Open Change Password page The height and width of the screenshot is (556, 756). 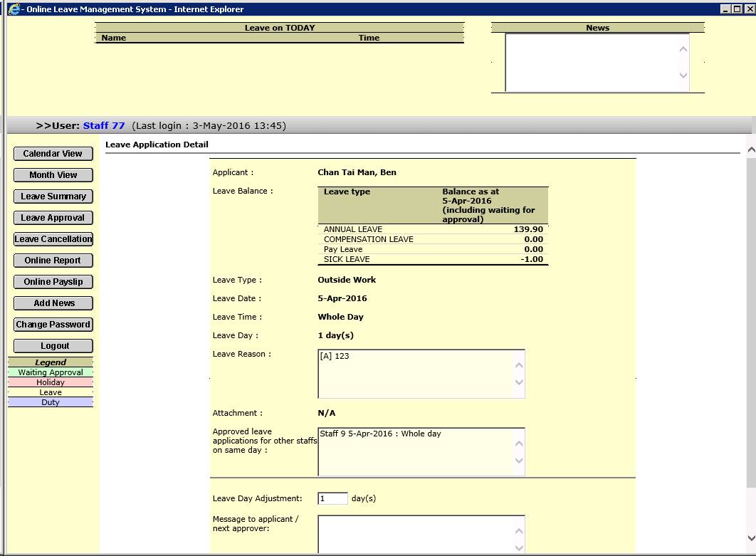(x=53, y=325)
